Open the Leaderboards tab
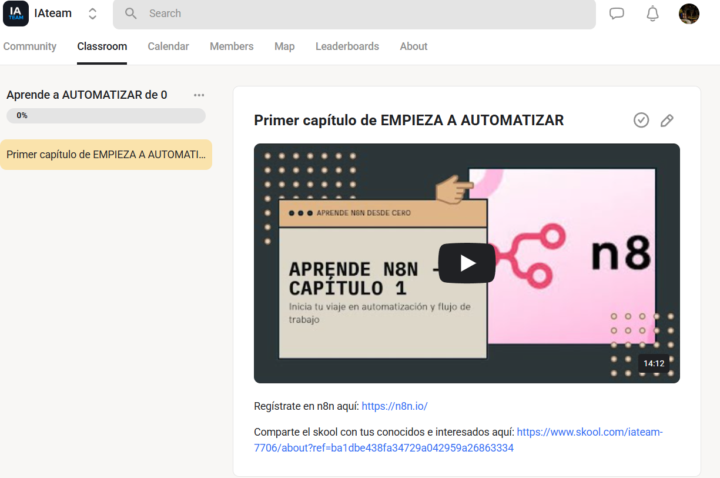Screen dimensions: 720x478 tap(347, 46)
